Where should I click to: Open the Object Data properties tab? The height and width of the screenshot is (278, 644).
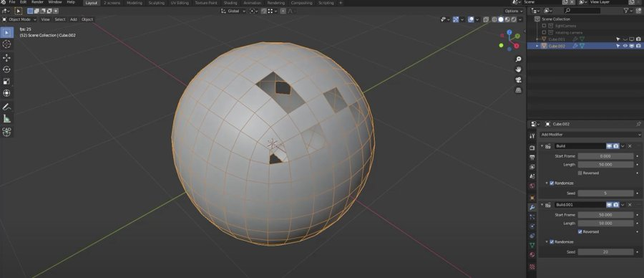532,245
